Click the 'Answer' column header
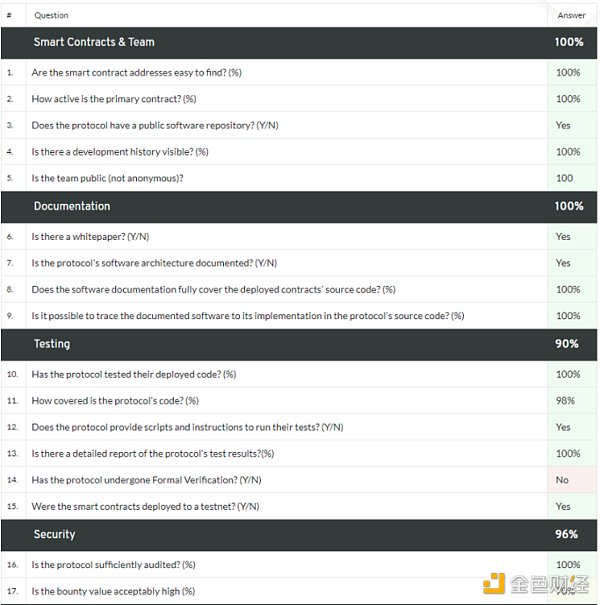This screenshot has height=605, width=600. coord(571,15)
